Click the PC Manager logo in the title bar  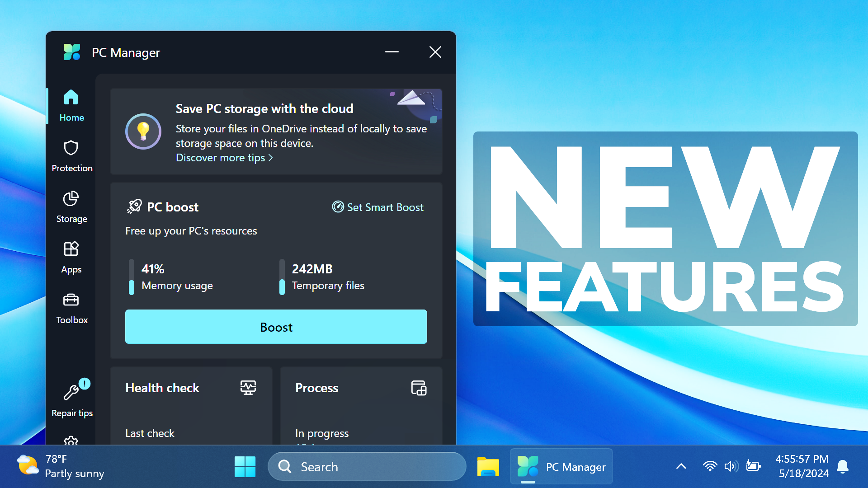(x=72, y=52)
